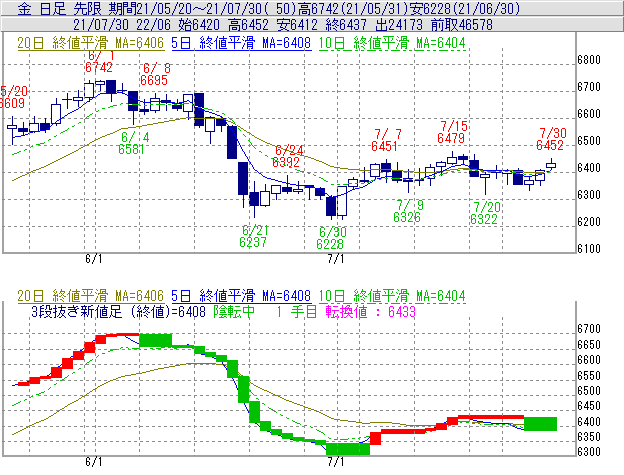The width and height of the screenshot is (624, 475).
Task: Click the 5/20 6609 label
Action: (13, 97)
